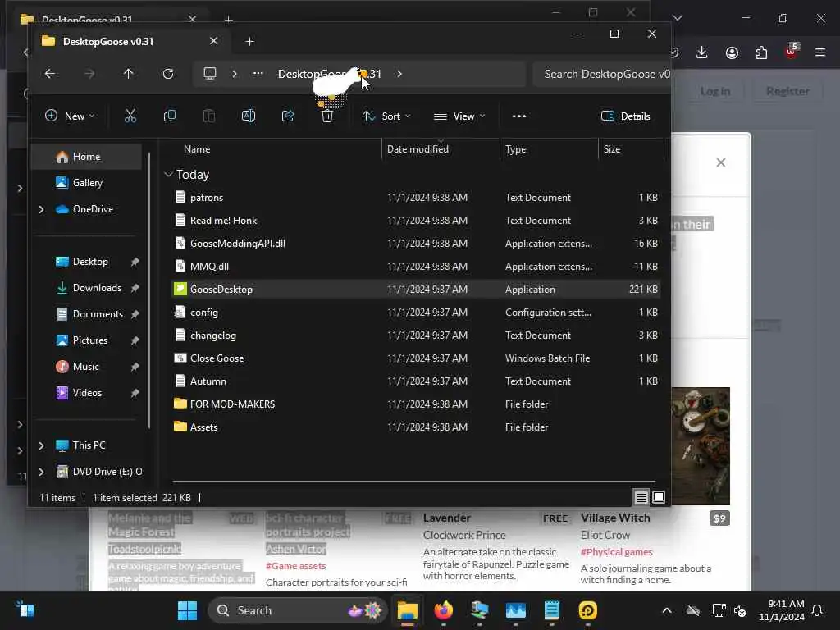Switch to large thumbnails view icon in status bar

click(x=659, y=498)
